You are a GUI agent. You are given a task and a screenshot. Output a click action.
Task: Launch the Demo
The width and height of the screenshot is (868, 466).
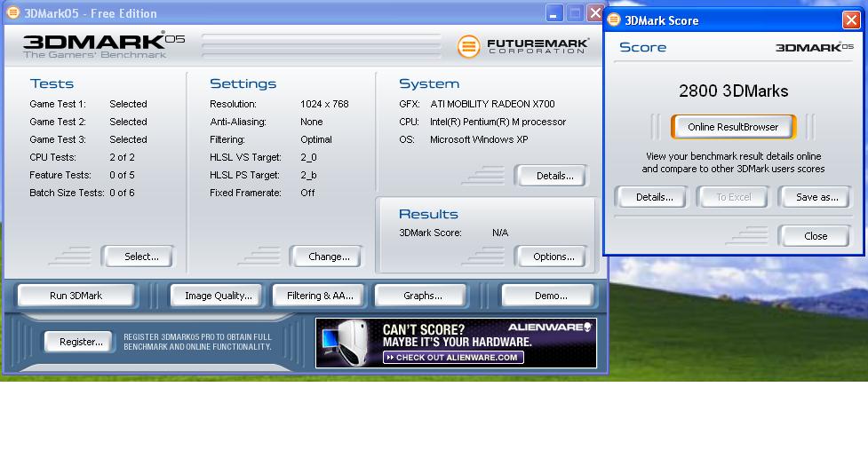(x=547, y=296)
